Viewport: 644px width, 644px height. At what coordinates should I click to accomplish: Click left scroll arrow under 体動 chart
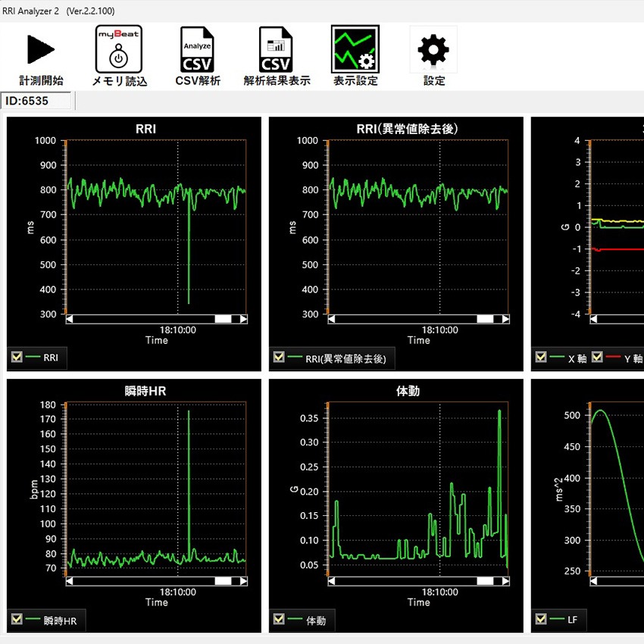click(330, 581)
